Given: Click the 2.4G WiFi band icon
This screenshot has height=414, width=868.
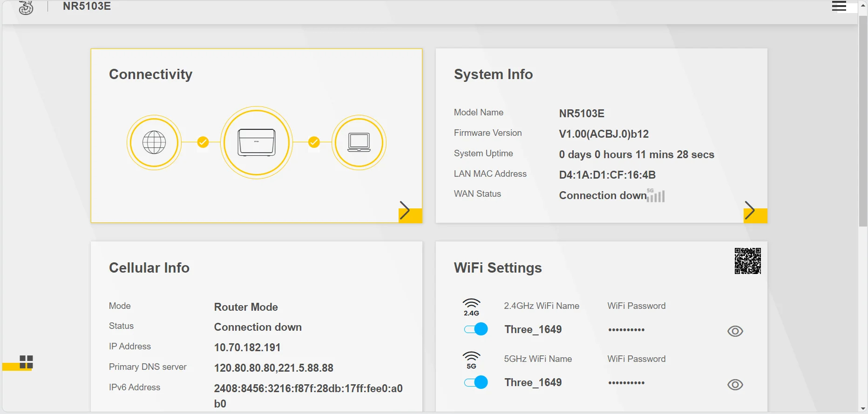Looking at the screenshot, I should 471,307.
